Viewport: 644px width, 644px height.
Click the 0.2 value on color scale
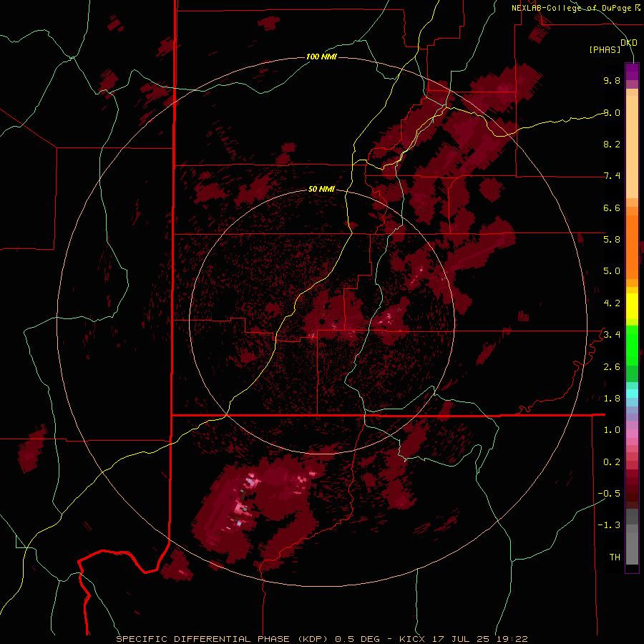(x=612, y=462)
